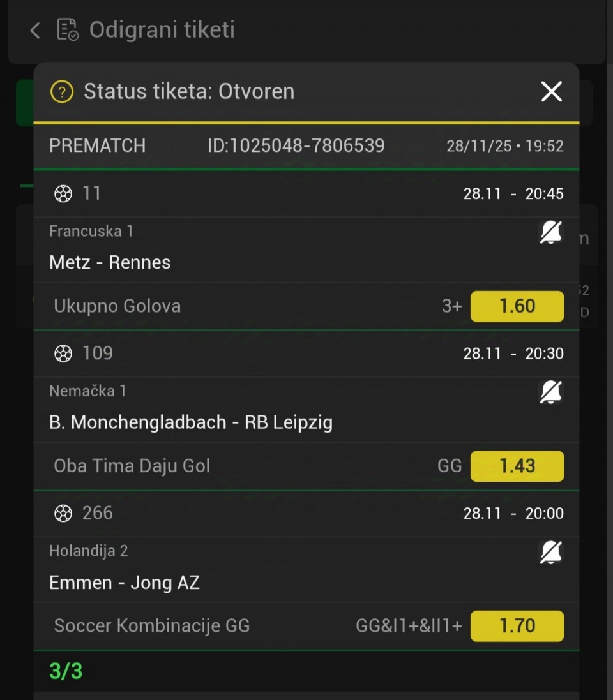The height and width of the screenshot is (700, 613).
Task: Click the PREMATCH label
Action: coord(97,146)
